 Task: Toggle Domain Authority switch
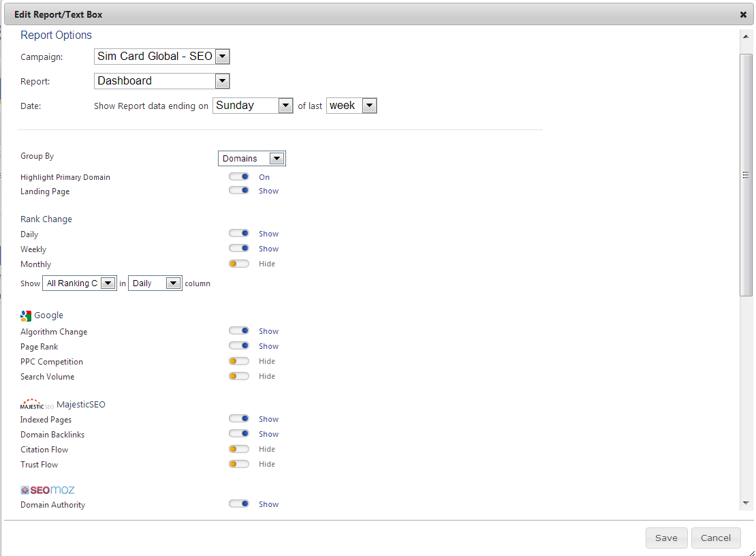coord(239,504)
